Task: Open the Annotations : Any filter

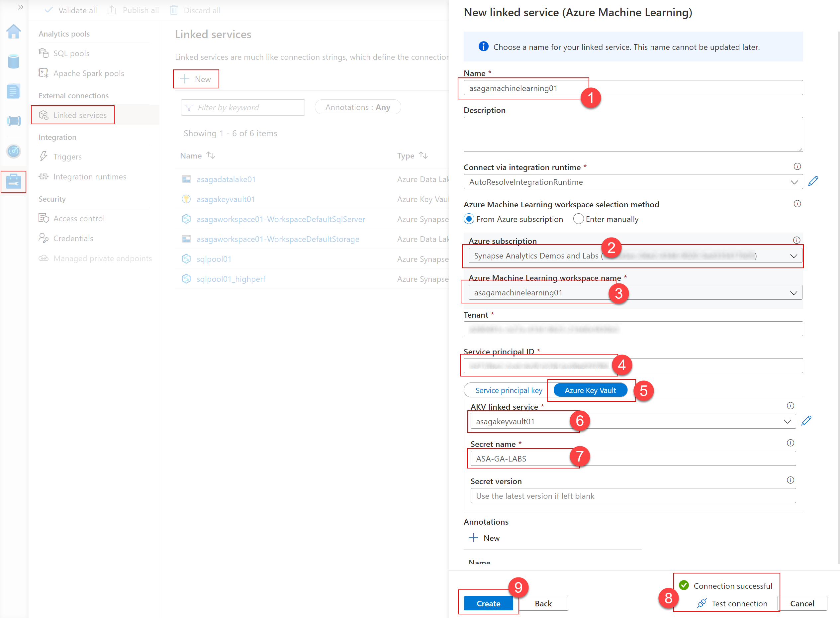Action: coord(358,107)
